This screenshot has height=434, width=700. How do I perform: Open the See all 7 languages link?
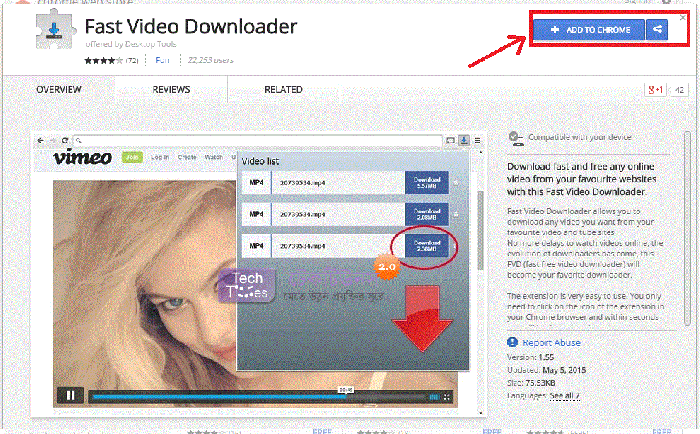pyautogui.click(x=564, y=396)
